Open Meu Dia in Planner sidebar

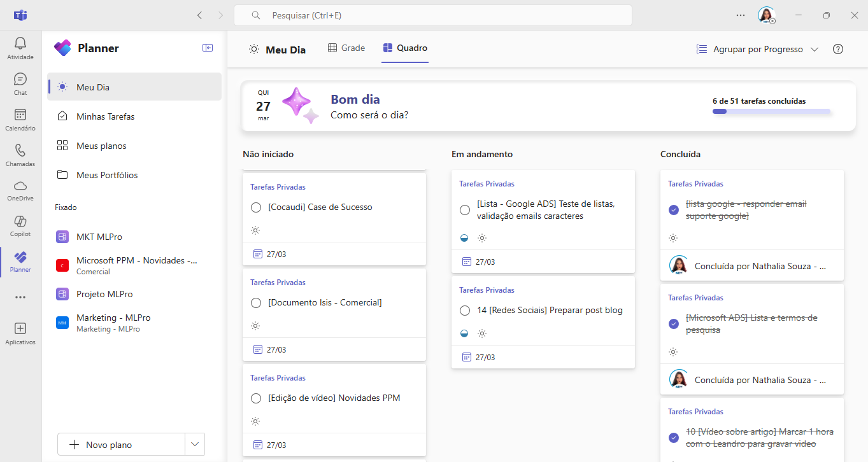point(134,87)
